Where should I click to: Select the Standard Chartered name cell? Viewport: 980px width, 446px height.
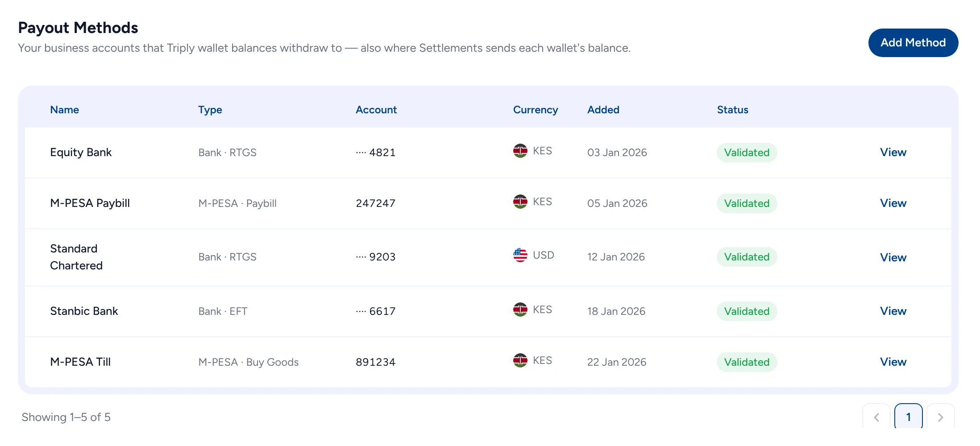coord(76,257)
